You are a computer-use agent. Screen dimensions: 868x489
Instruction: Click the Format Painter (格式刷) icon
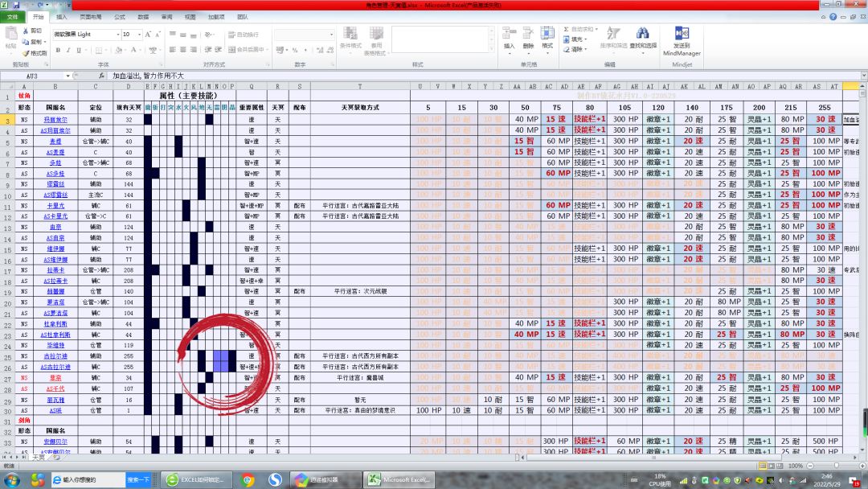26,53
